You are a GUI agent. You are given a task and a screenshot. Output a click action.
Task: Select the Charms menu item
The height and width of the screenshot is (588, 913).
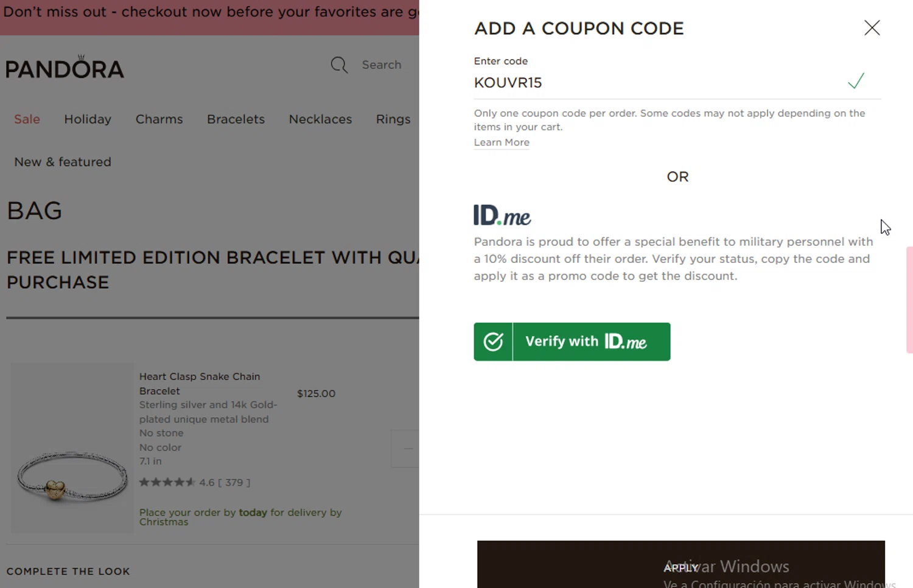pos(159,119)
